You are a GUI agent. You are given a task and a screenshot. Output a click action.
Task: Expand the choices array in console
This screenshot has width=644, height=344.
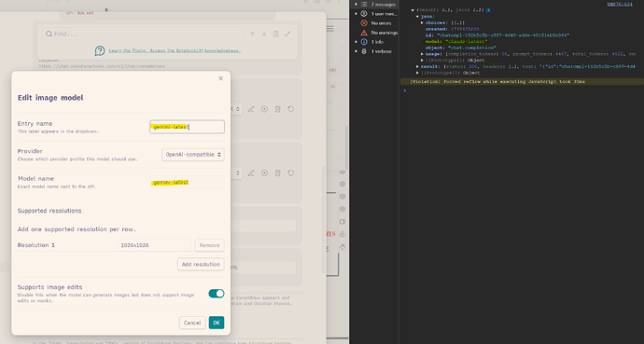pyautogui.click(x=422, y=23)
